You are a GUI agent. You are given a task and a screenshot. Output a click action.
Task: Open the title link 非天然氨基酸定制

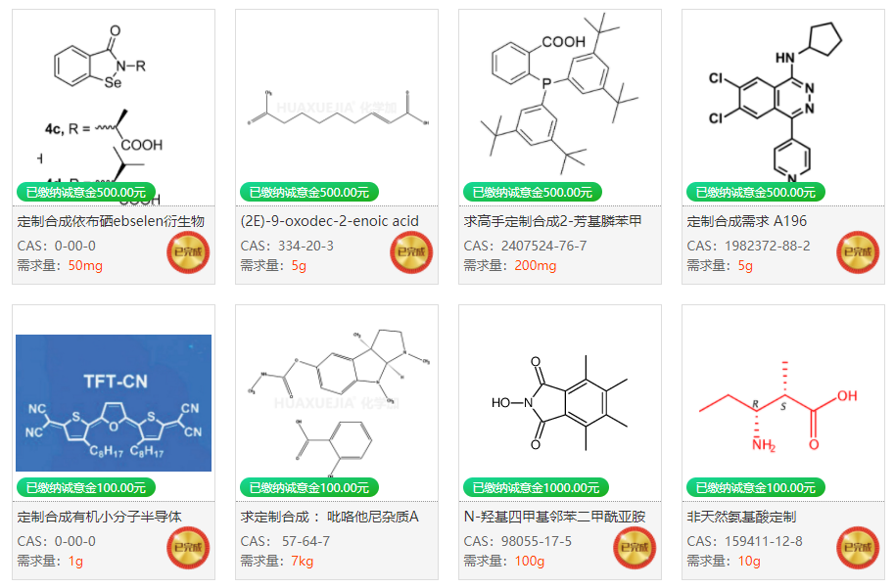click(x=742, y=517)
